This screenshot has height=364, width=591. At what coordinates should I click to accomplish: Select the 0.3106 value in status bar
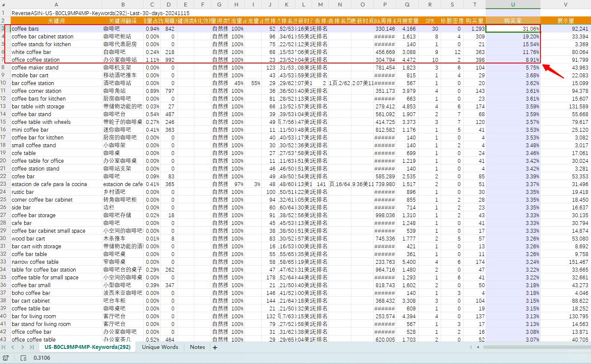[x=42, y=358]
